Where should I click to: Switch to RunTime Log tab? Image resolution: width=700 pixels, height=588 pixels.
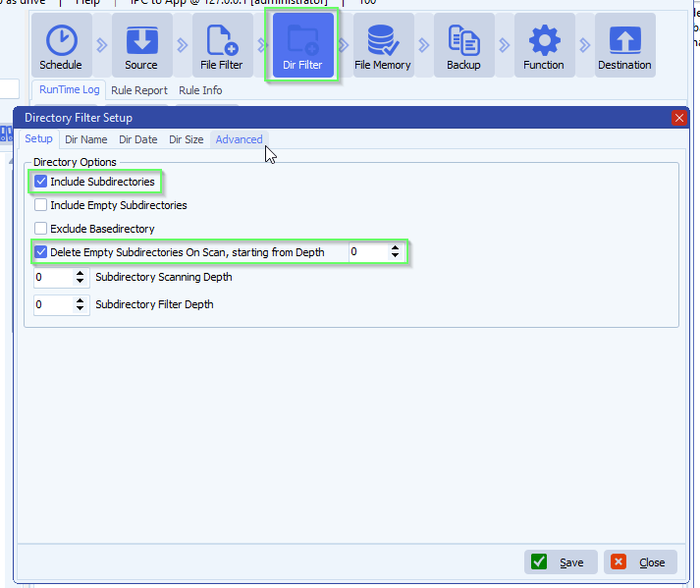pos(69,89)
